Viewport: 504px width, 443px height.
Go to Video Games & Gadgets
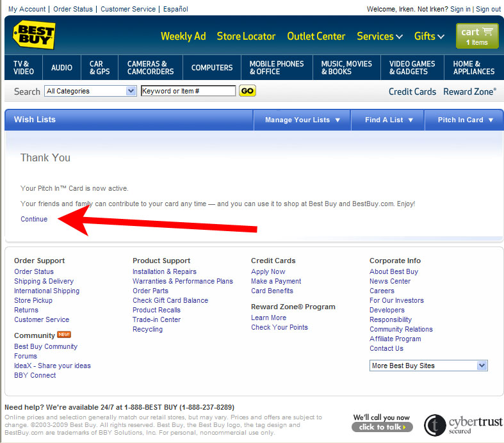(412, 68)
